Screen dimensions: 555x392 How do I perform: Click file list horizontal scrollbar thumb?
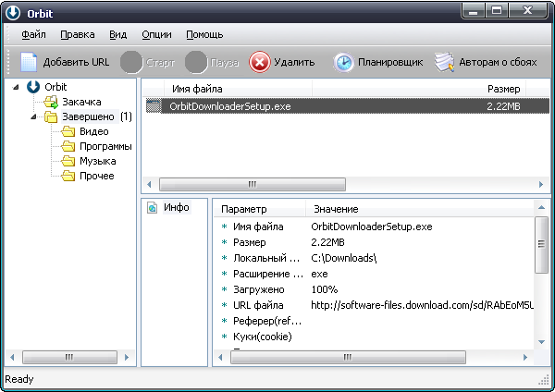coord(253,184)
